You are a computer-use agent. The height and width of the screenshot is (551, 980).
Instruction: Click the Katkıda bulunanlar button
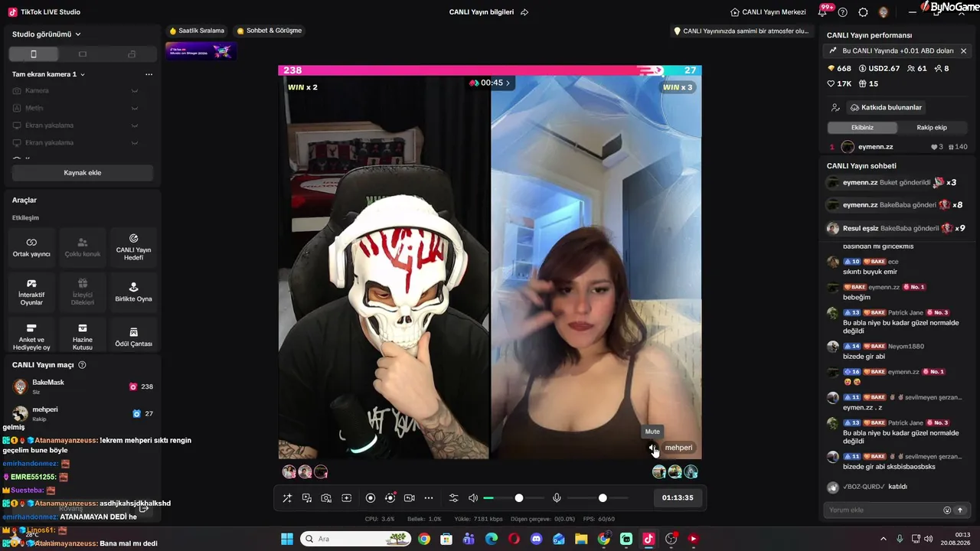click(x=885, y=107)
